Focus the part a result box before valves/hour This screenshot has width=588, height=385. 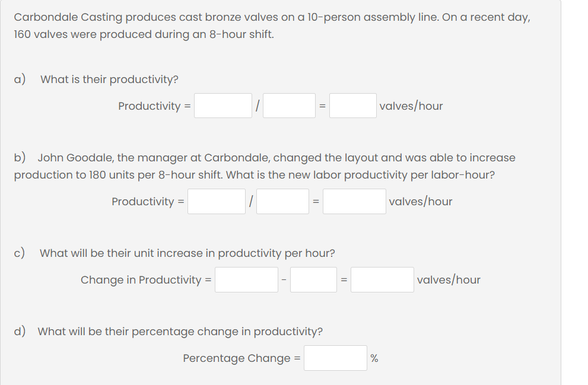click(352, 106)
